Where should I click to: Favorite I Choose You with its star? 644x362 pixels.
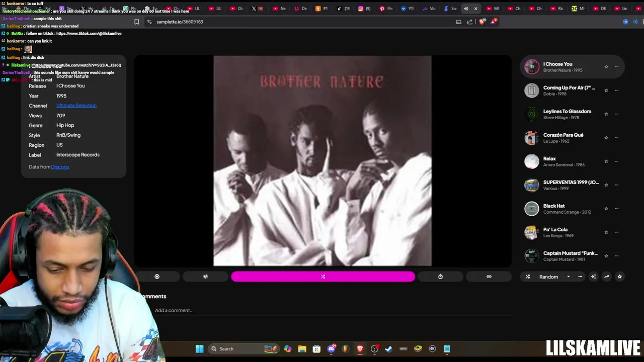(606, 67)
